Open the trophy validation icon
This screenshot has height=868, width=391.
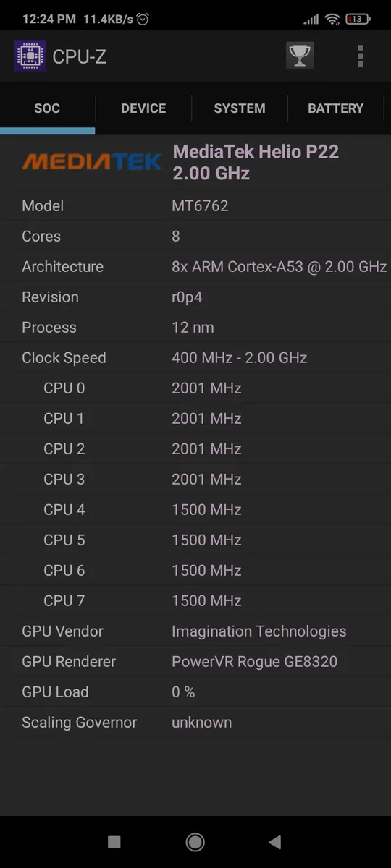click(300, 56)
